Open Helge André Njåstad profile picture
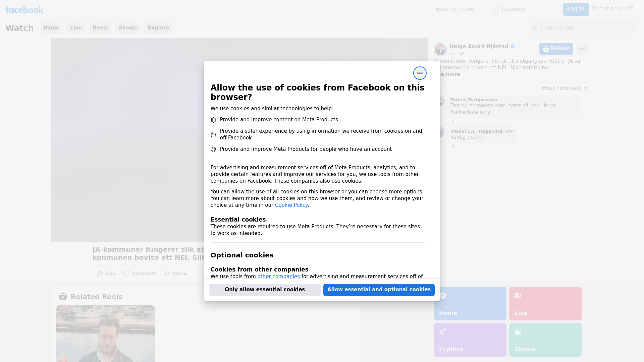The image size is (644, 362). [440, 50]
